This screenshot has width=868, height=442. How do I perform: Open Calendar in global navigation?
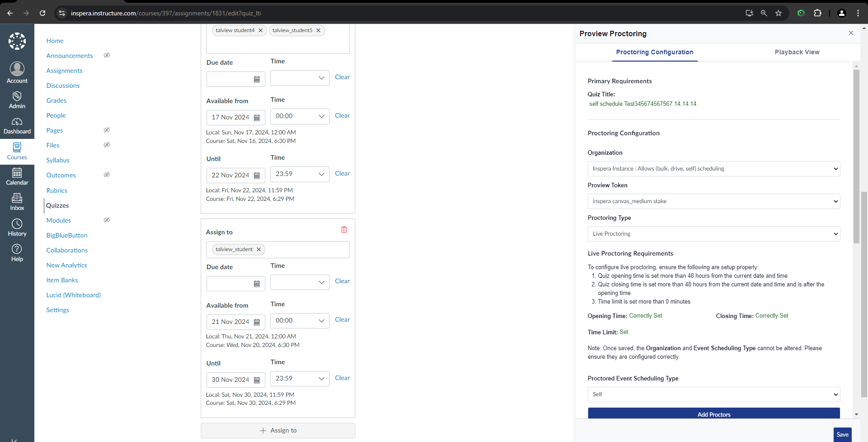[x=17, y=177]
